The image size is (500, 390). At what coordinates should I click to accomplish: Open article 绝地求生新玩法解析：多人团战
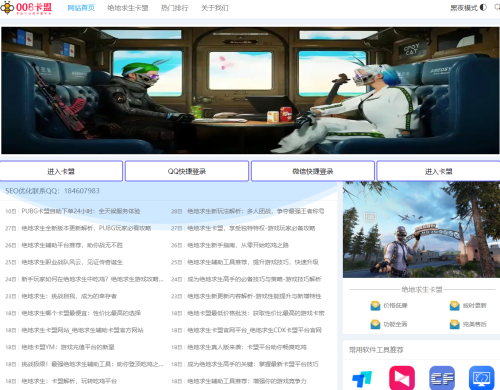256,211
